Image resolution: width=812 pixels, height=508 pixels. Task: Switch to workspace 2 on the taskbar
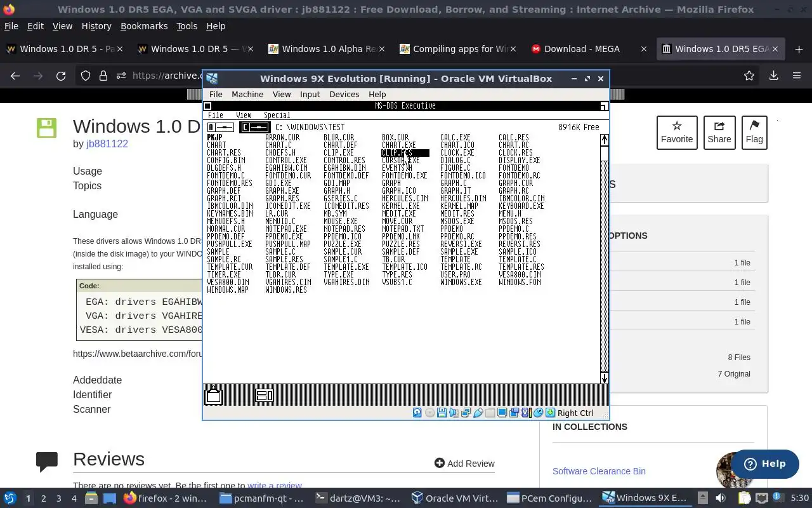(x=43, y=498)
